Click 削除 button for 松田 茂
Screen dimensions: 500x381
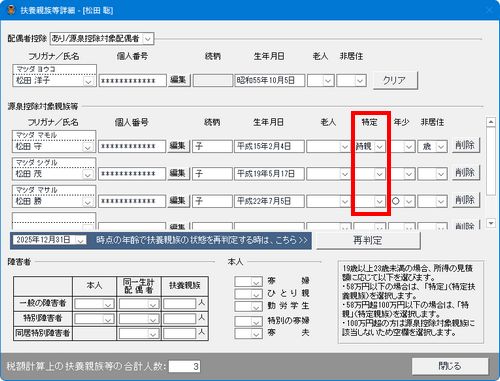[x=466, y=173]
